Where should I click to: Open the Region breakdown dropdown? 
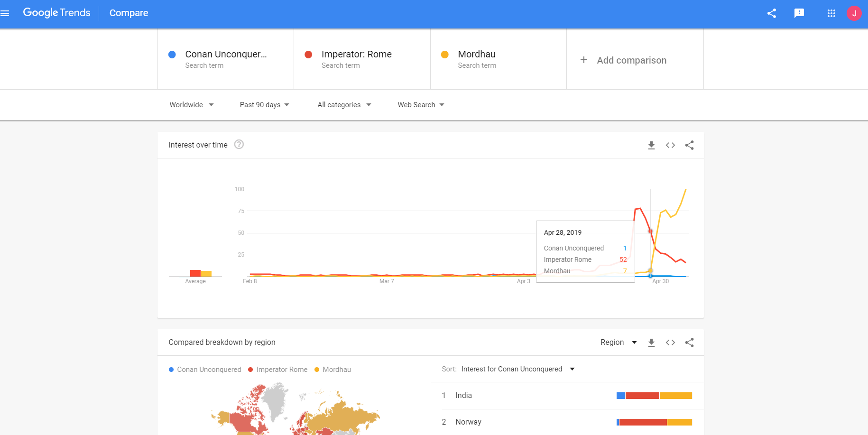[x=619, y=342]
